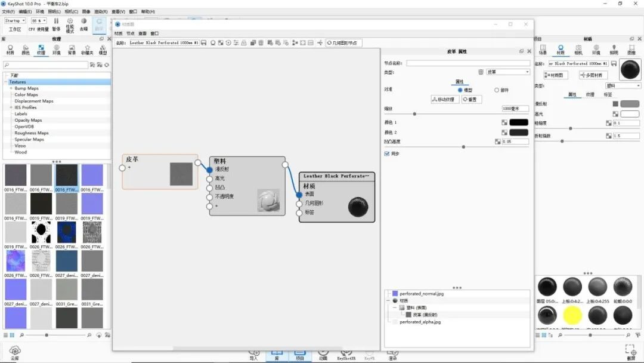Click the 暂停 (Pause) icon in top toolbar

tap(56, 21)
